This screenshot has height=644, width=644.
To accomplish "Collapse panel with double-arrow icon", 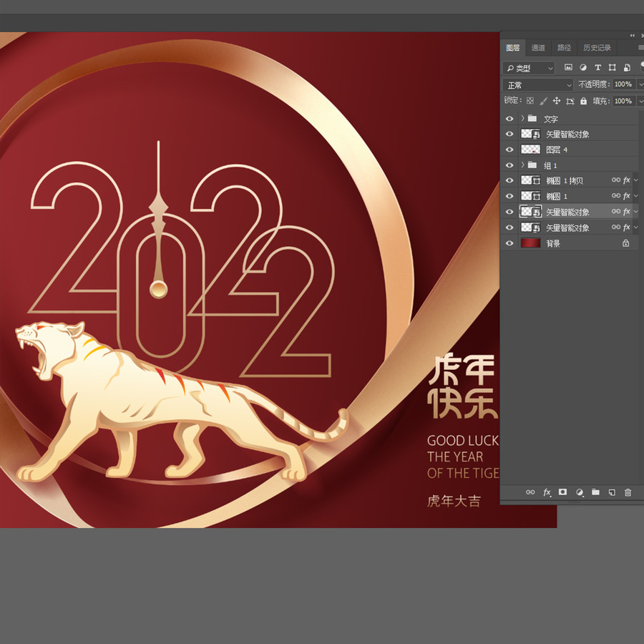I will click(x=633, y=36).
